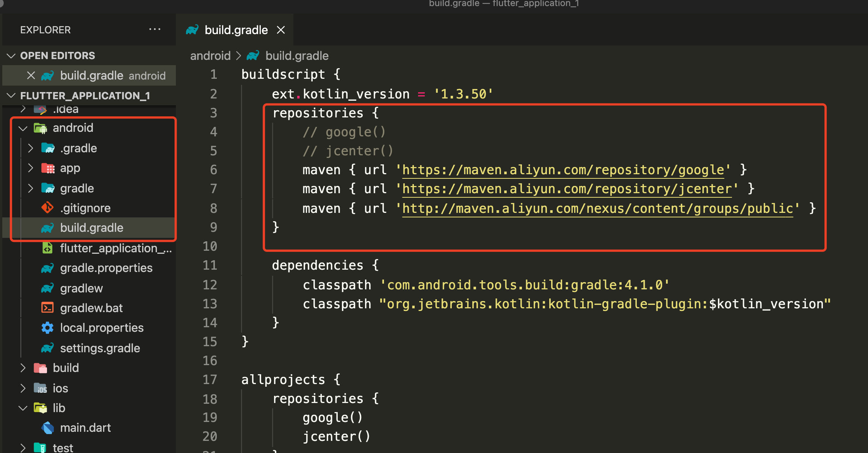The image size is (868, 453).
Task: Collapse the FLUTTER_APPLICATION_1 section
Action: click(11, 95)
